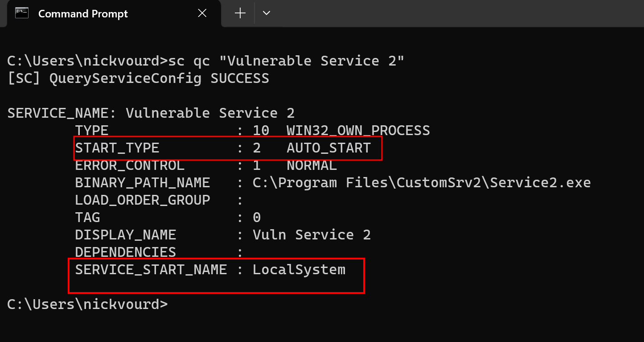Viewport: 644px width, 342px height.
Task: Click the SERVICE_NAME output line
Action: [151, 113]
